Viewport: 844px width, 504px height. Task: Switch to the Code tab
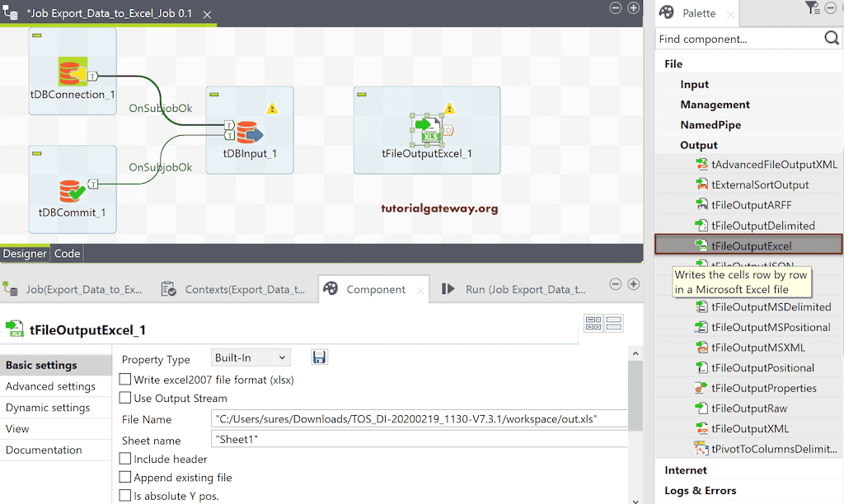click(67, 253)
